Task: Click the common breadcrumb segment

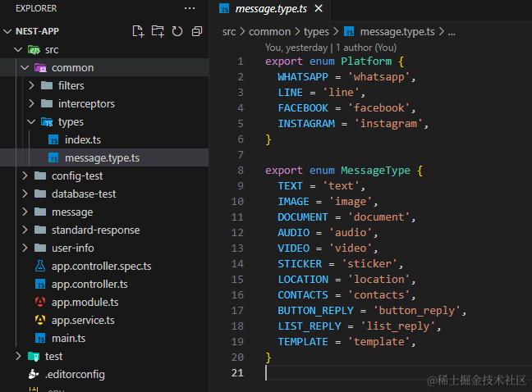Action: click(270, 31)
